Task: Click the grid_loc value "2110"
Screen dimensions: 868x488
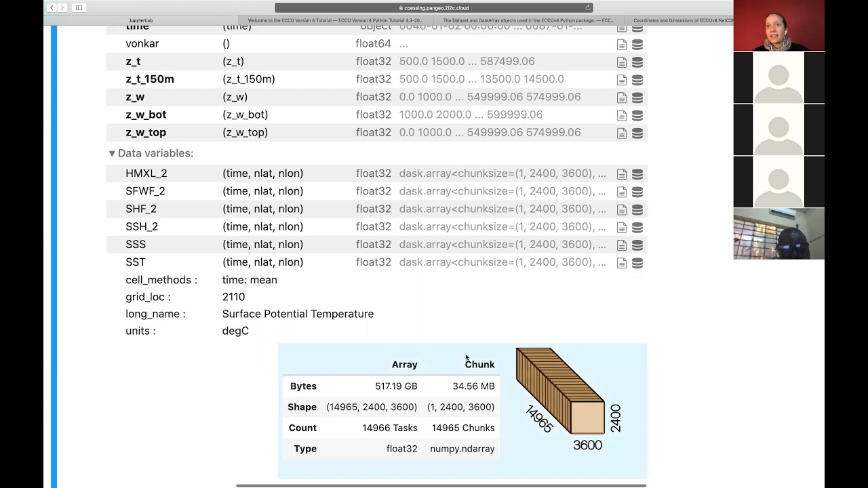Action: coord(233,297)
